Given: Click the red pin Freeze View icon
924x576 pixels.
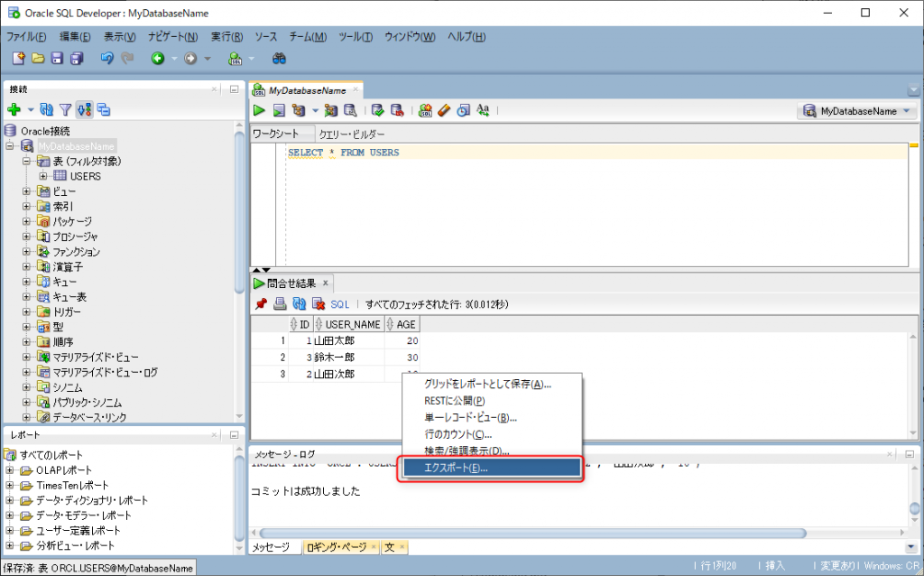Looking at the screenshot, I should coord(261,304).
